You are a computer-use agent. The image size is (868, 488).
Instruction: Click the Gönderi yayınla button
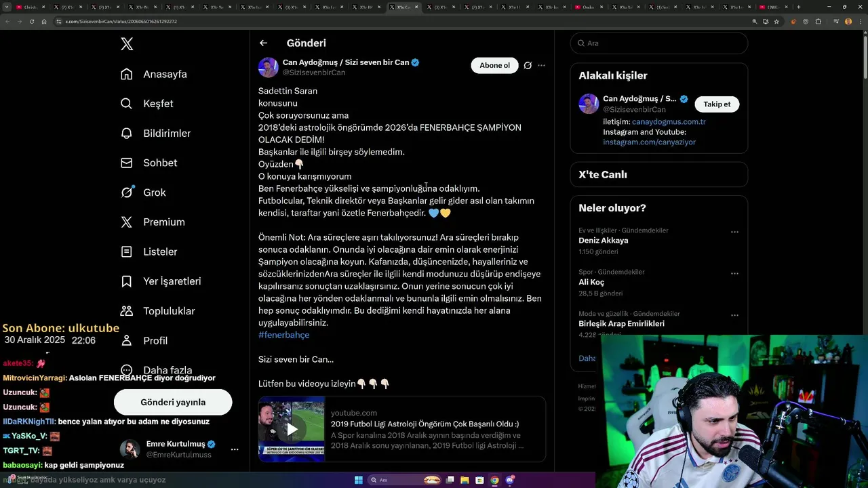pos(173,402)
